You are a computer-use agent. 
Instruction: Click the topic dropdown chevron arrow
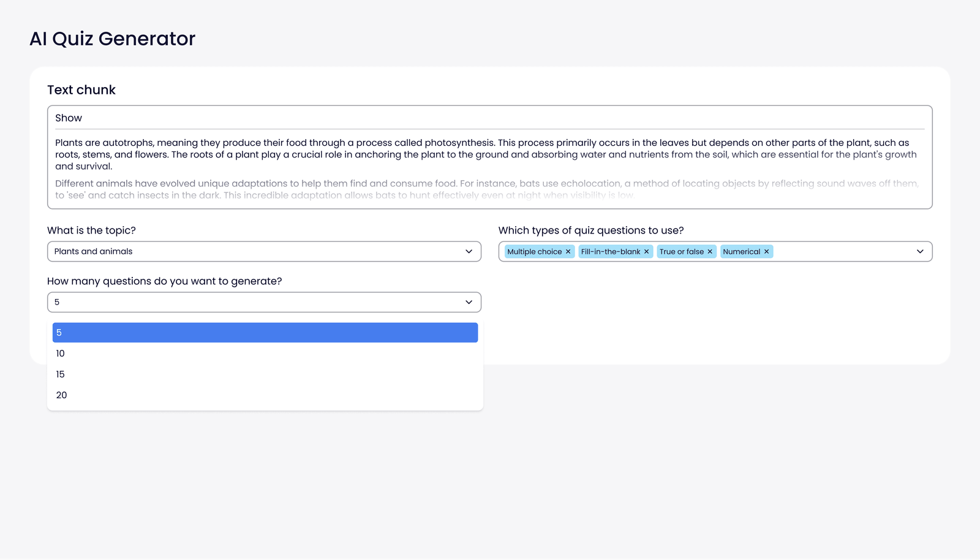point(469,252)
